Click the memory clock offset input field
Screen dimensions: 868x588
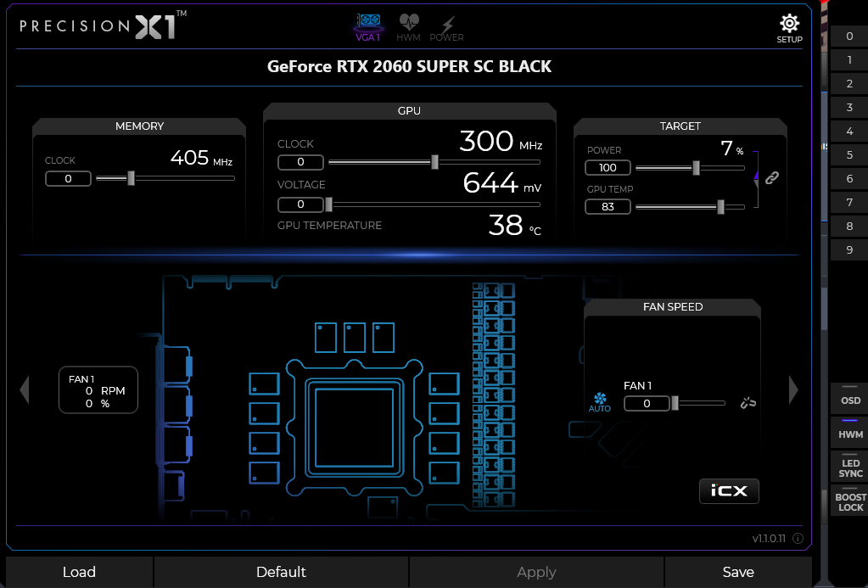pyautogui.click(x=68, y=179)
